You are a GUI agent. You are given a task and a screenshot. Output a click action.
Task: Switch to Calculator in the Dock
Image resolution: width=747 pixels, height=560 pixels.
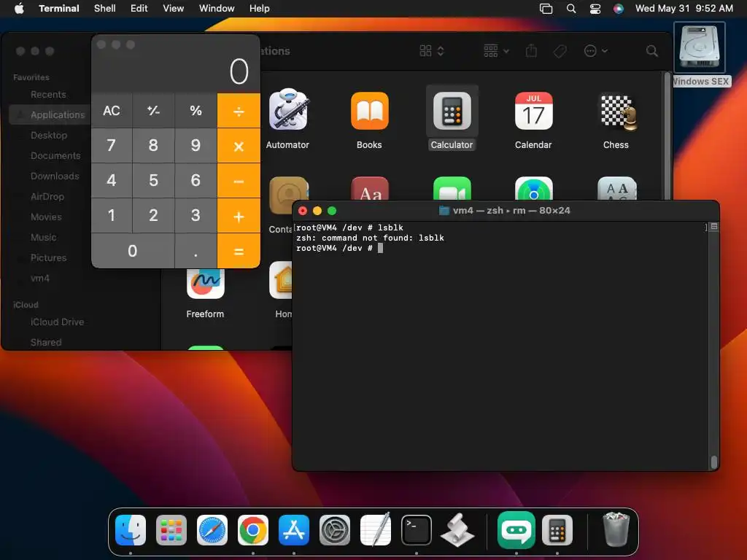pos(557,529)
